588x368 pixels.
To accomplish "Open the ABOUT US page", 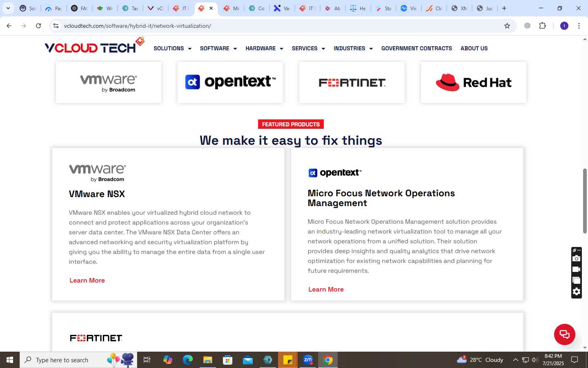I will [474, 48].
